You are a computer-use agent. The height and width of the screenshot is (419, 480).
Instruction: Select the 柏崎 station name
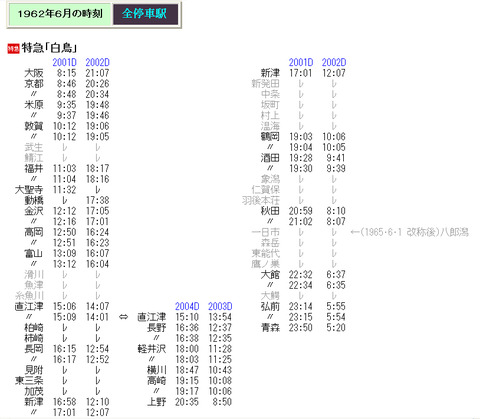tap(34, 328)
